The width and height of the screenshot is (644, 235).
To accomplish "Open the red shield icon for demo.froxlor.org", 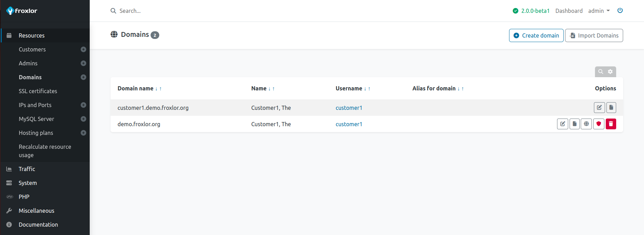I will (x=598, y=124).
